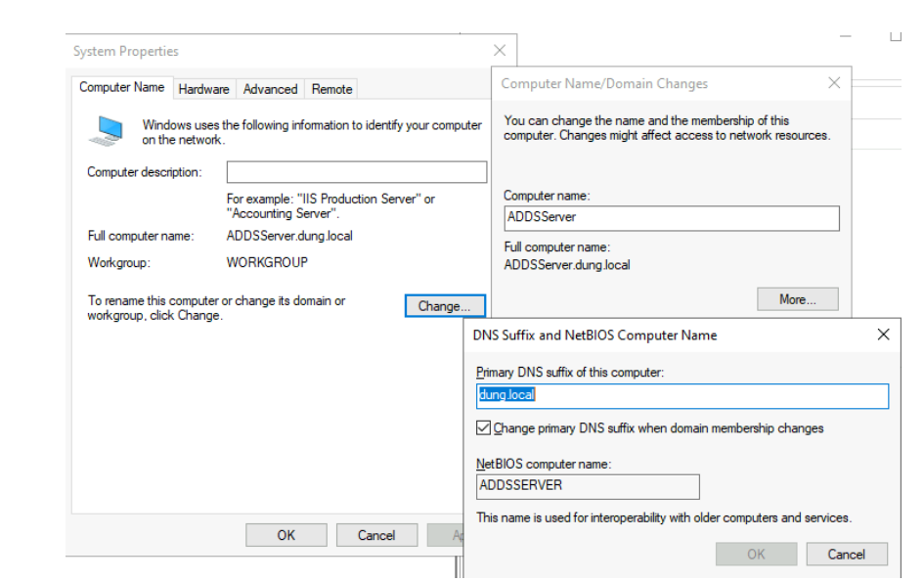Close the Computer Name/Domain Changes dialog
The height and width of the screenshot is (582, 924).
[x=834, y=82]
